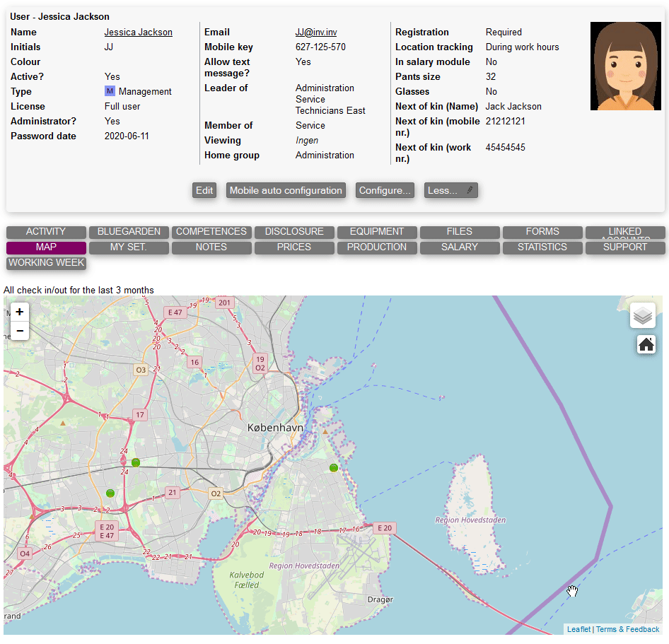This screenshot has width=669, height=644.
Task: Go to the Statistics tab
Action: 542,247
